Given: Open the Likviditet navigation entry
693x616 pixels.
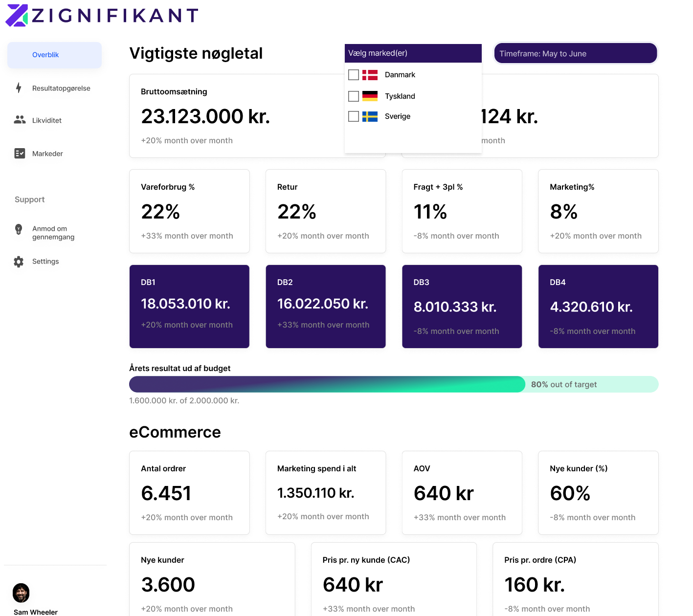Looking at the screenshot, I should (x=47, y=120).
